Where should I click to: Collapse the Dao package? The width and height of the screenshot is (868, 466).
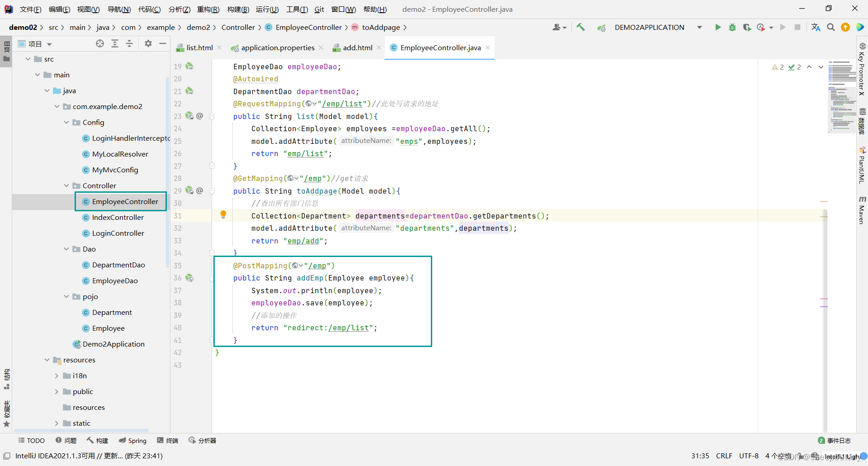(66, 249)
